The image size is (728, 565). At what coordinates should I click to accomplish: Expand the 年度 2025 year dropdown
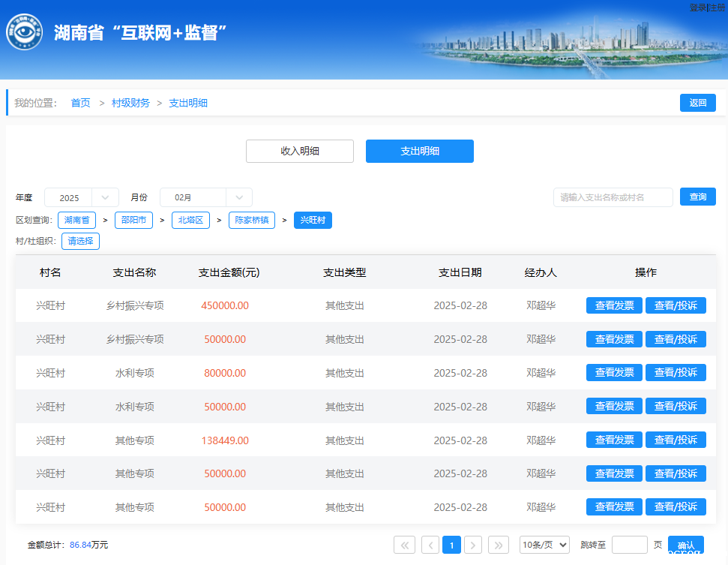pos(81,197)
